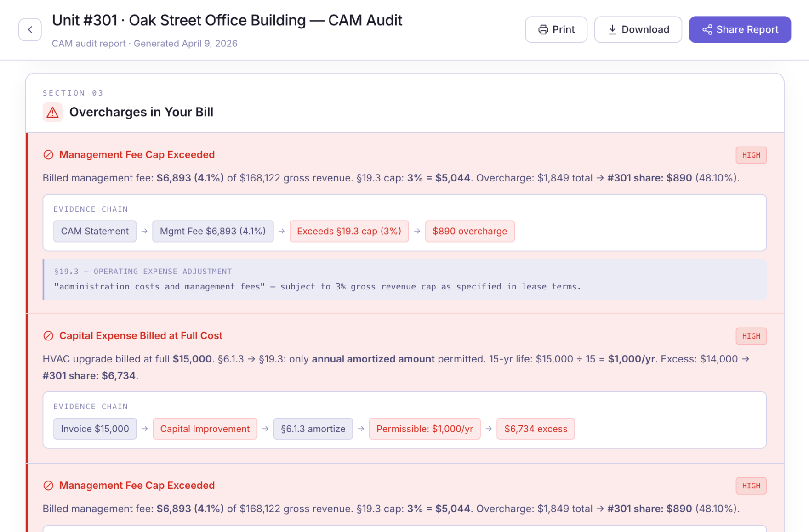Click prohibited icon beside Capital Expense heading
The width and height of the screenshot is (809, 532).
[48, 336]
